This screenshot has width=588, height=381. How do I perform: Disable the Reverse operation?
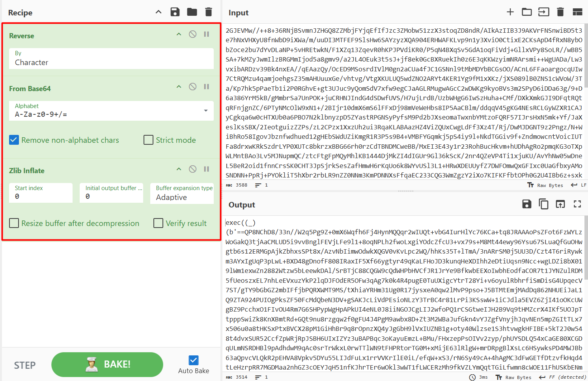[x=192, y=34]
